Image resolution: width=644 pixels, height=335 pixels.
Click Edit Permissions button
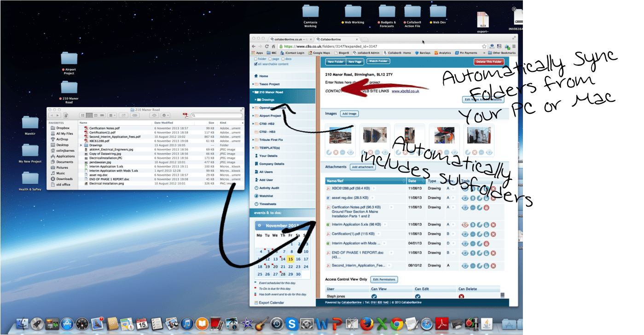(383, 279)
